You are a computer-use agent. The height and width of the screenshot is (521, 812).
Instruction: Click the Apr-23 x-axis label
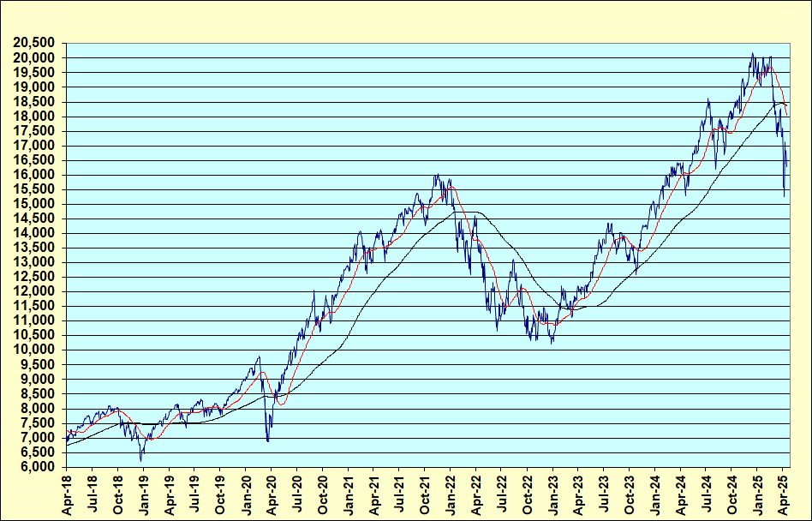tap(578, 495)
